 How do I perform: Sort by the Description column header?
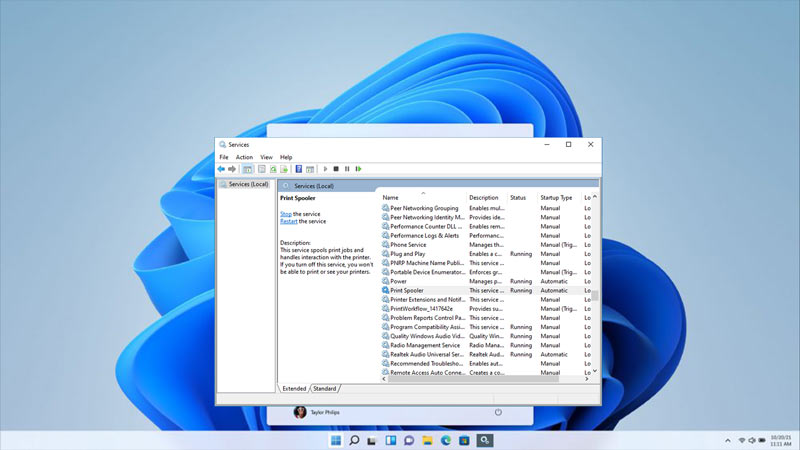pos(486,197)
